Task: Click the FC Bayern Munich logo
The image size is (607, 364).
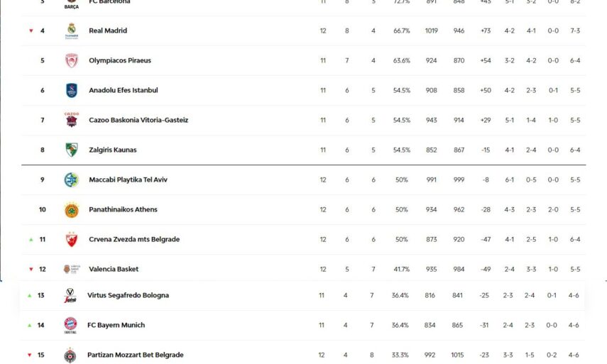Action: 70,325
